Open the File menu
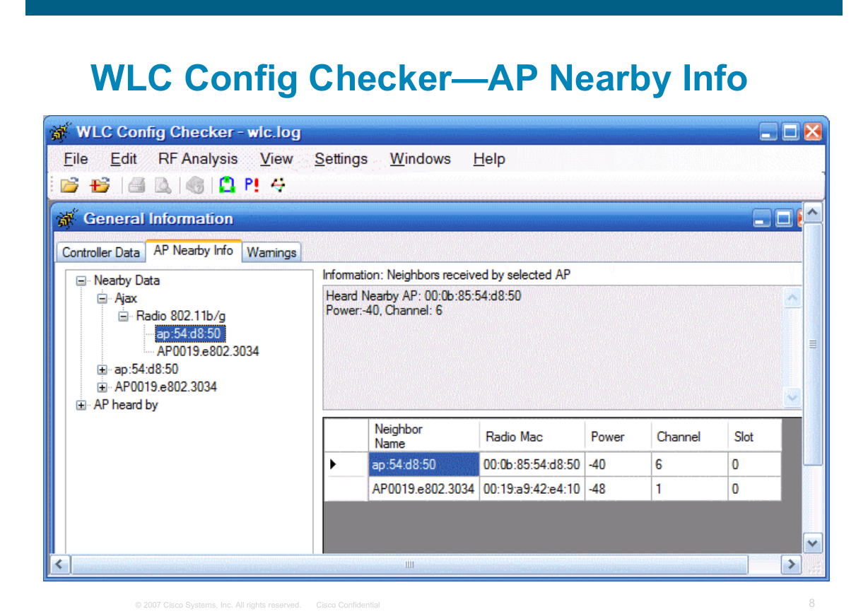Viewport: 868px width, 614px height. click(76, 159)
